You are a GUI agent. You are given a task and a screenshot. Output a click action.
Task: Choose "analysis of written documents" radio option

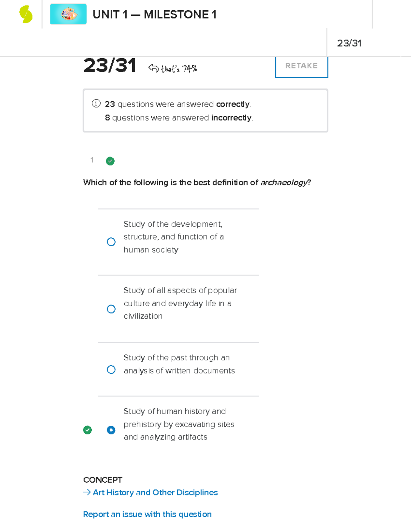(x=111, y=370)
